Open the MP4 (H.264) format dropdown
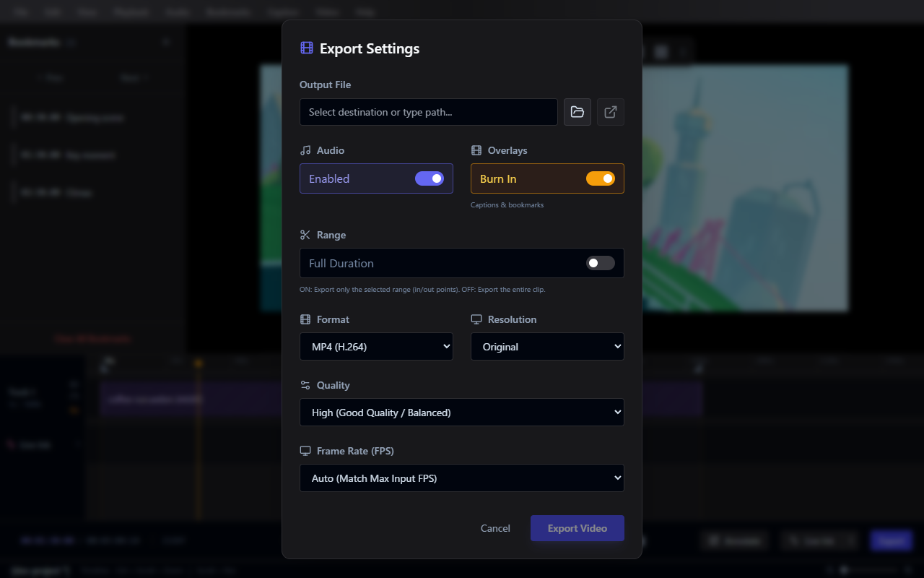This screenshot has width=924, height=578. click(x=375, y=346)
